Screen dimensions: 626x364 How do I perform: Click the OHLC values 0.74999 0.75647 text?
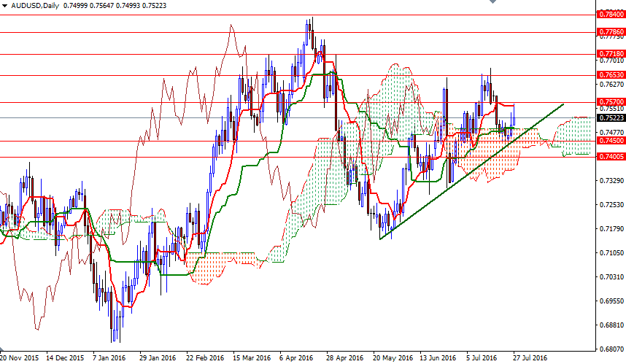tap(88, 6)
